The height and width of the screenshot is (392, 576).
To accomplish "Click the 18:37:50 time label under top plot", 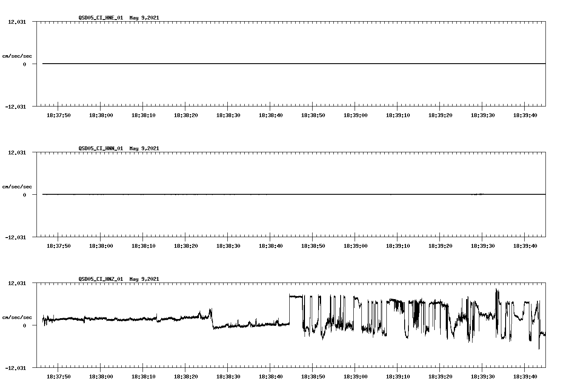I will pyautogui.click(x=58, y=114).
